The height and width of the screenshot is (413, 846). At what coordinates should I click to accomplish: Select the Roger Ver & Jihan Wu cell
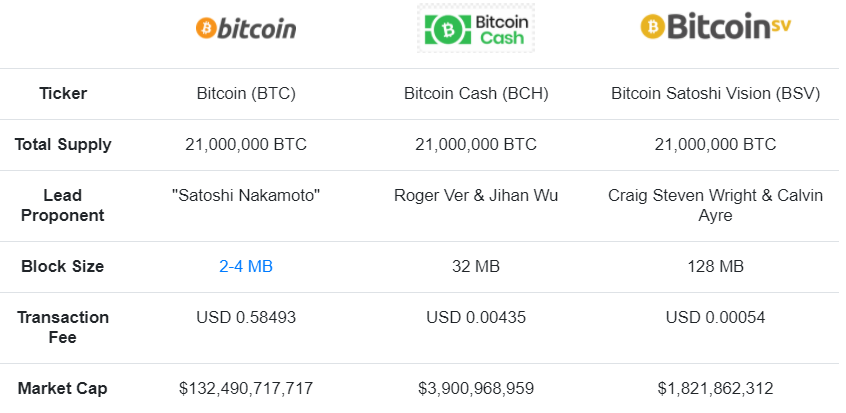pos(476,196)
